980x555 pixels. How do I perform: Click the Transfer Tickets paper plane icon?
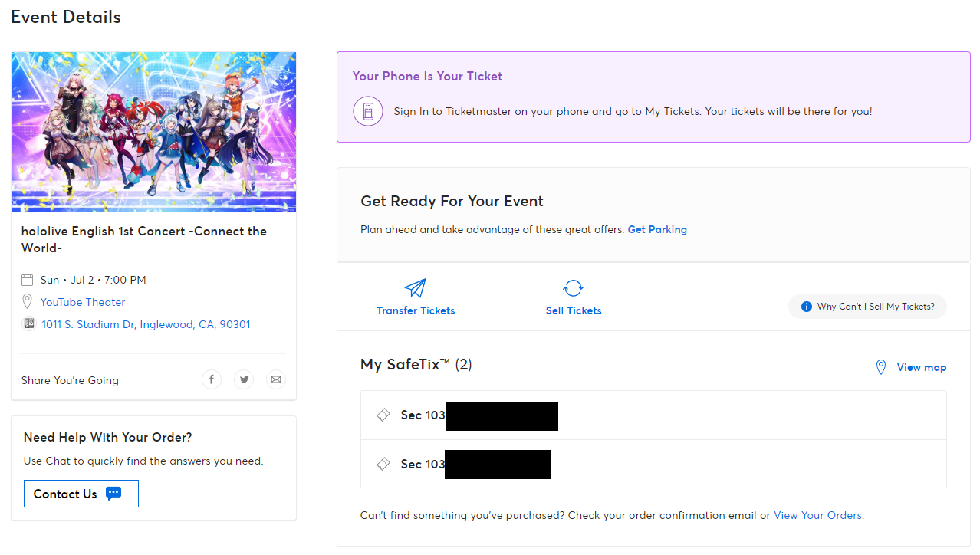(x=415, y=288)
